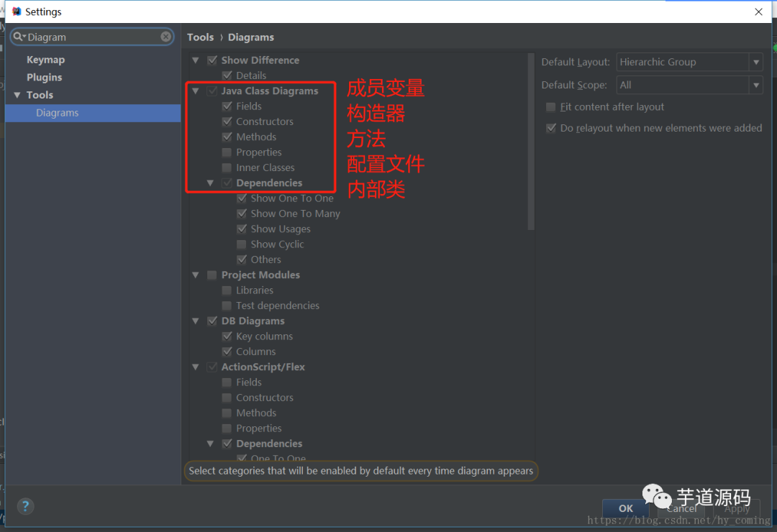Image resolution: width=777 pixels, height=532 pixels.
Task: Enable Fit content after layout
Action: coord(550,107)
